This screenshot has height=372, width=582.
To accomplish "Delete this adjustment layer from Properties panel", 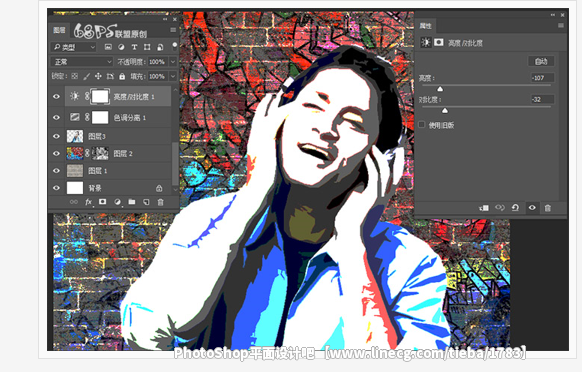I will 547,208.
